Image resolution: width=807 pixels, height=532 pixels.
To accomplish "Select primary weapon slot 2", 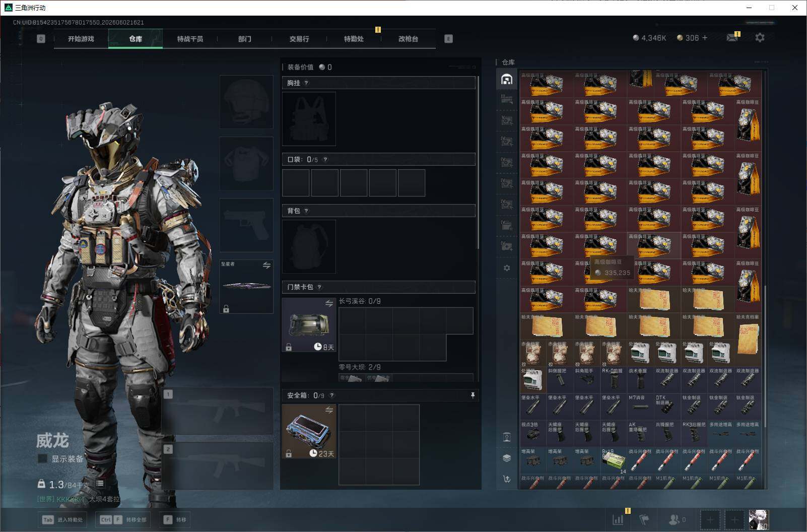I will [218, 466].
